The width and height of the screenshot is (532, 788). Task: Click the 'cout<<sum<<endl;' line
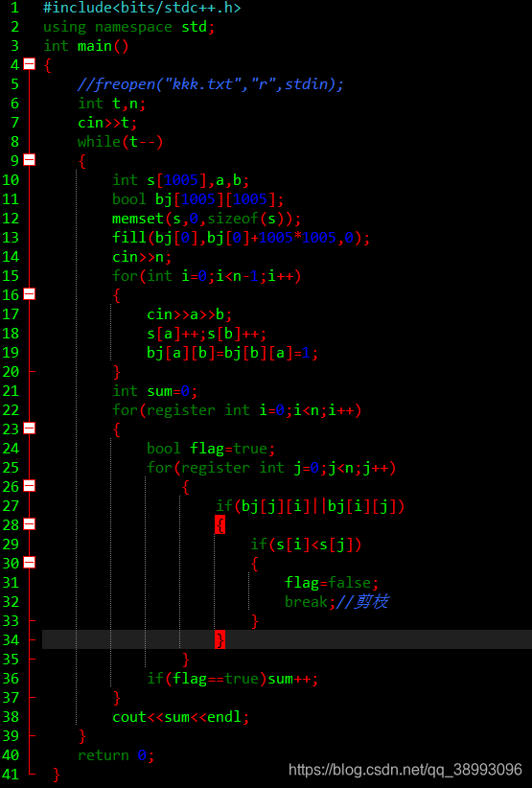click(x=181, y=717)
